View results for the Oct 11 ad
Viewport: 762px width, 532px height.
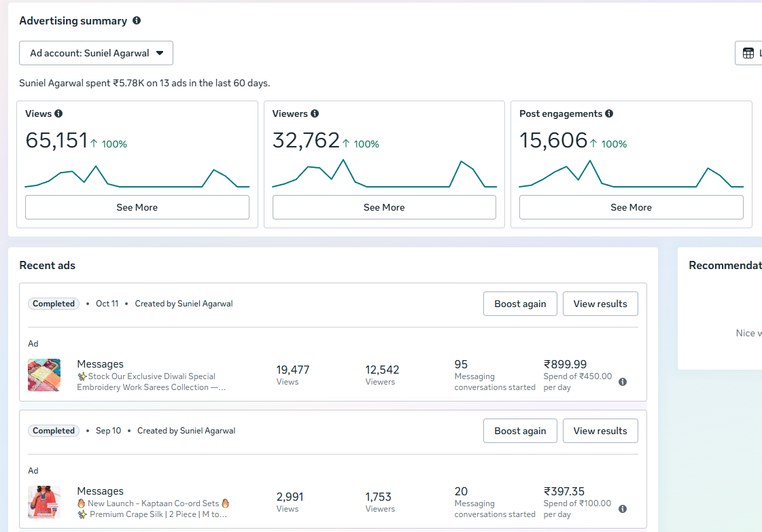pyautogui.click(x=600, y=304)
